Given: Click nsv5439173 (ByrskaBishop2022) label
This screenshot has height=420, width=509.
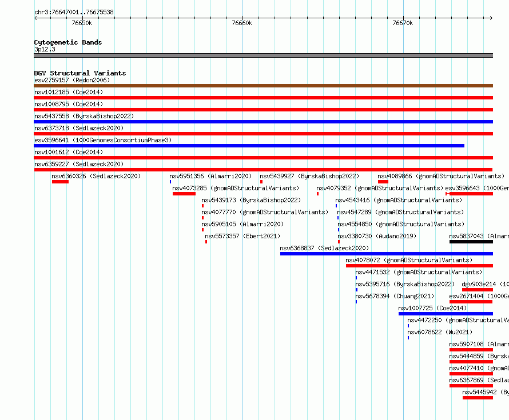Looking at the screenshot, I should [251, 200].
